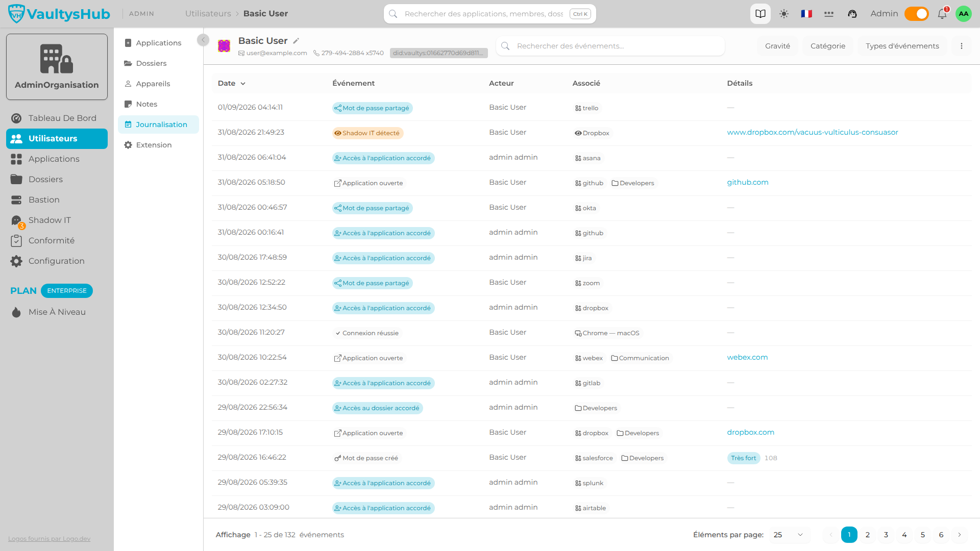Go to previous page arrow
The height and width of the screenshot is (551, 980).
pos(831,535)
